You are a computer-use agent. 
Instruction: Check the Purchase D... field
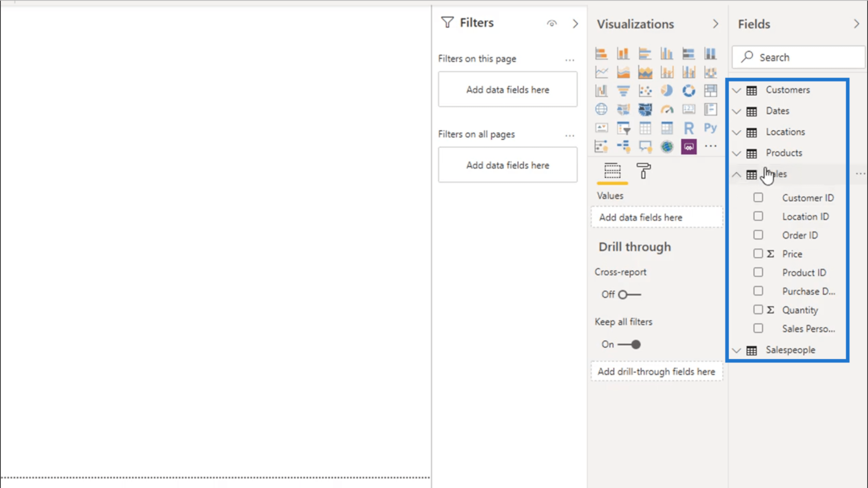[x=758, y=291]
